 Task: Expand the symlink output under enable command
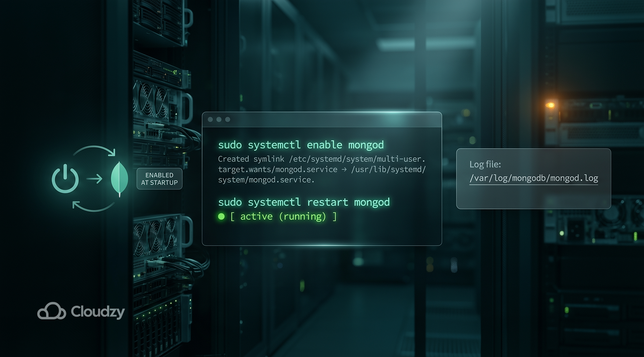(321, 169)
